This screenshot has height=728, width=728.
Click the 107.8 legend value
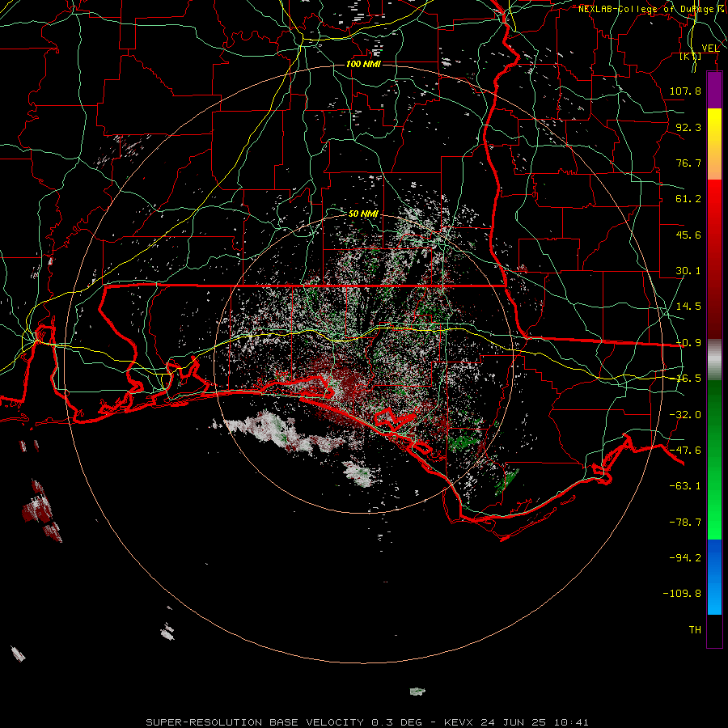[685, 91]
